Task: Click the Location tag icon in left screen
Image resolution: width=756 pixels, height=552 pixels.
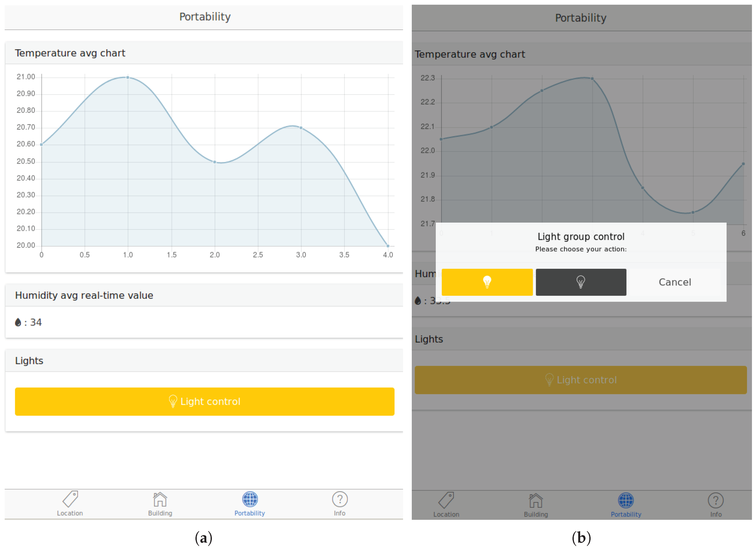Action: tap(70, 499)
